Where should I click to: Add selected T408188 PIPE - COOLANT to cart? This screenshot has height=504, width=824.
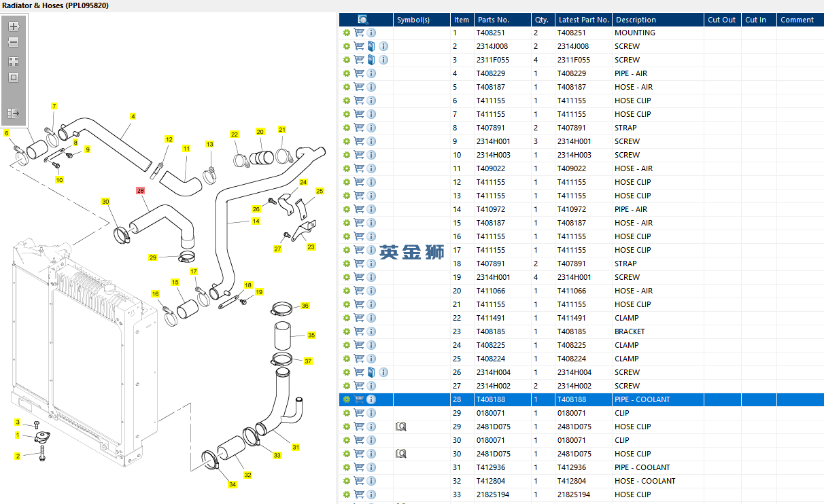tap(359, 399)
